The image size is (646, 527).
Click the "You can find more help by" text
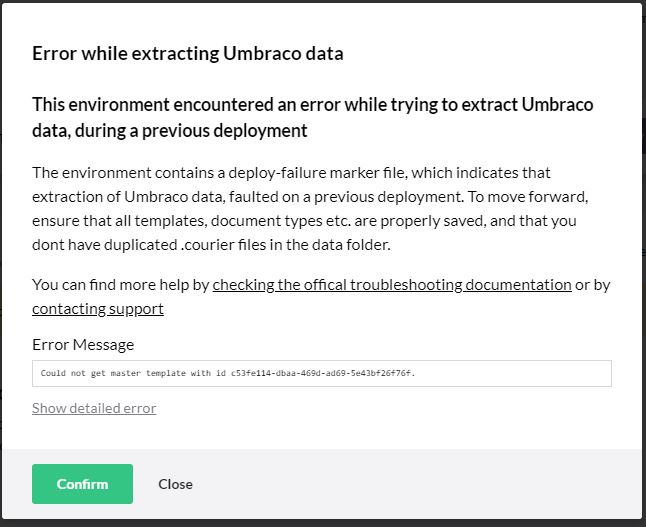[120, 285]
